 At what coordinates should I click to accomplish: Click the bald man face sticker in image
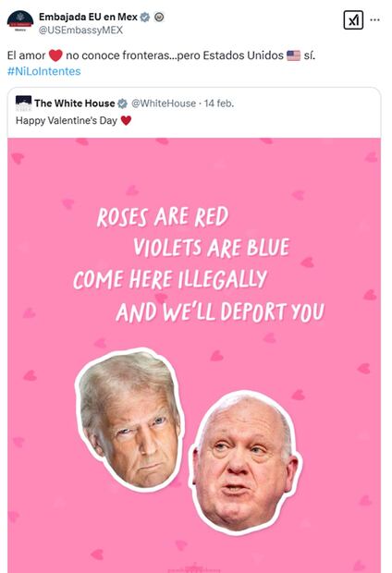click(x=245, y=463)
